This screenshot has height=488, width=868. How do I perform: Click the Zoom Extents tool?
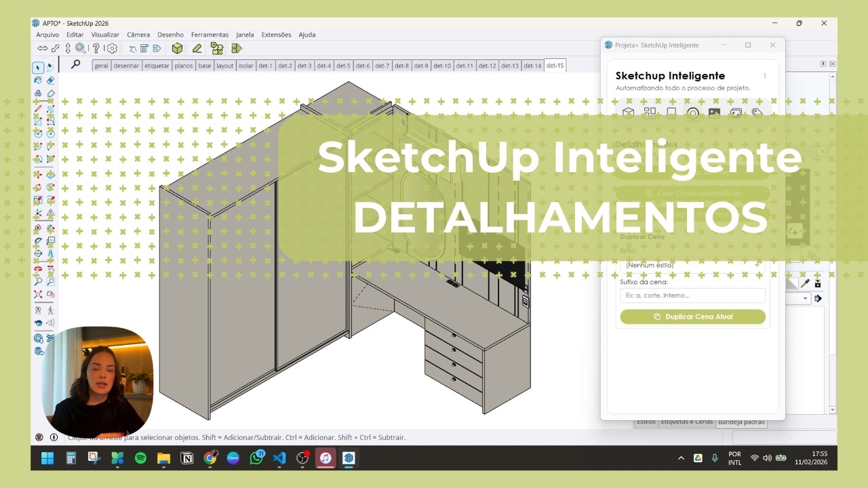(x=38, y=294)
